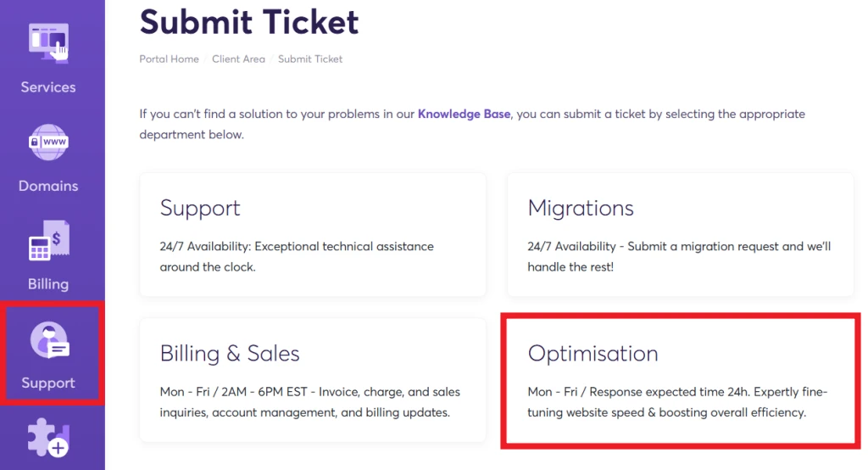Select the Optimisation department card
Image resolution: width=868 pixels, height=470 pixels.
[681, 380]
